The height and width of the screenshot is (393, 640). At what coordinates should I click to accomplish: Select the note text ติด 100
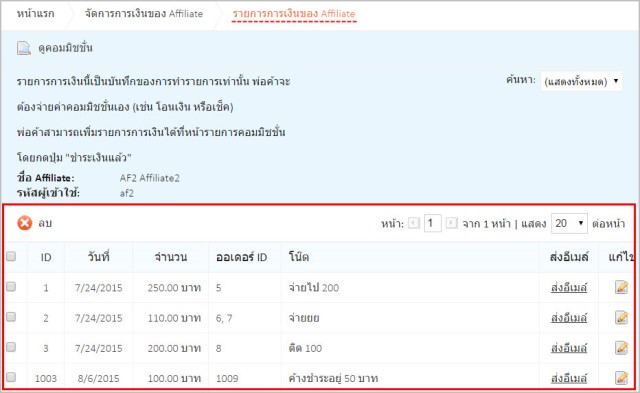[x=305, y=348]
